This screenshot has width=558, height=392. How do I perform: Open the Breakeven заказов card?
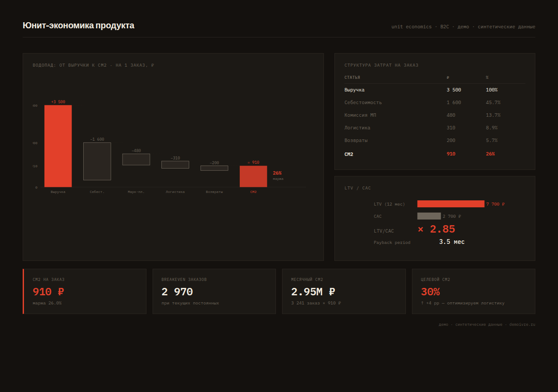click(x=214, y=291)
